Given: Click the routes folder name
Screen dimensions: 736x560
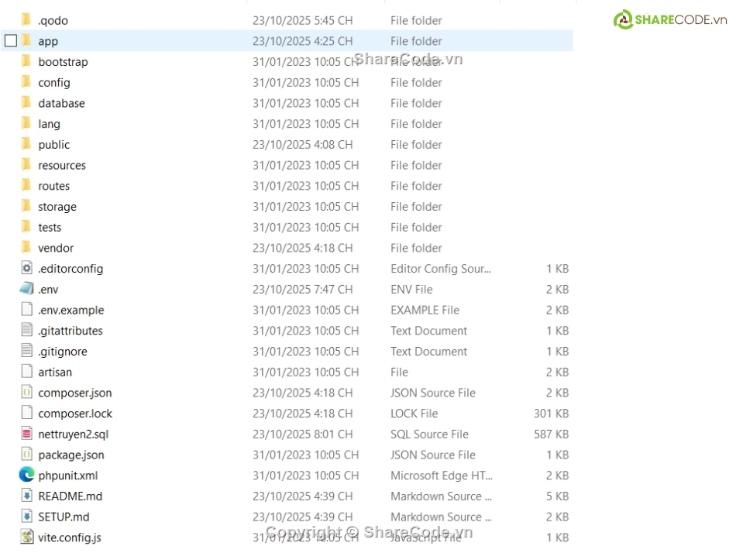Looking at the screenshot, I should tap(53, 186).
